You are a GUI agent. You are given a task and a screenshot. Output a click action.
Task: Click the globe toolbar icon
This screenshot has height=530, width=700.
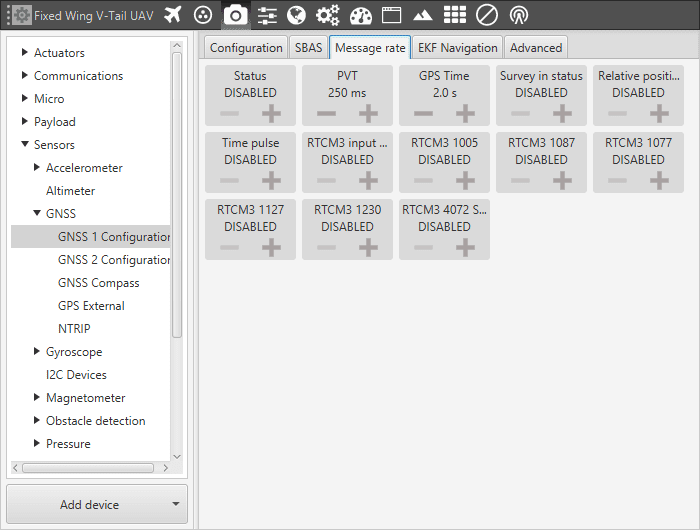tap(296, 15)
